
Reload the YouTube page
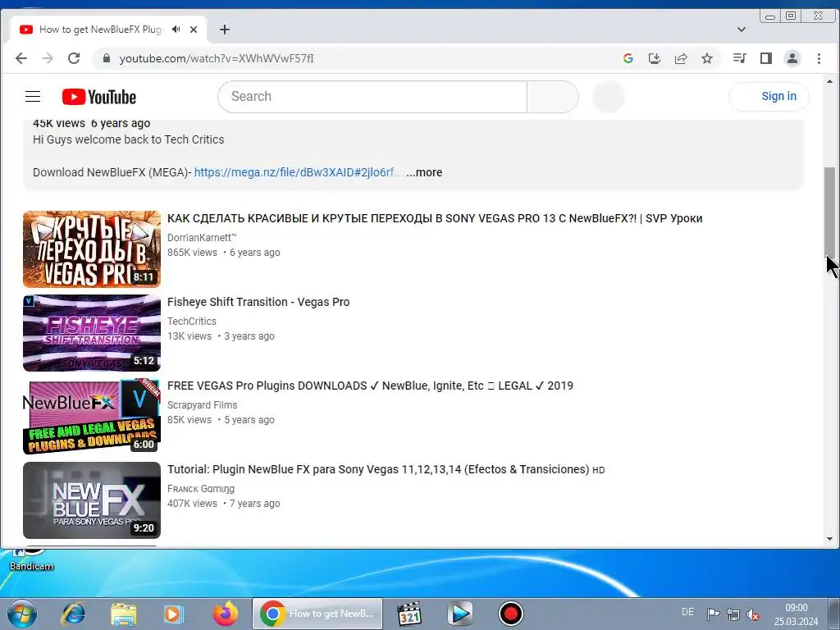74,58
